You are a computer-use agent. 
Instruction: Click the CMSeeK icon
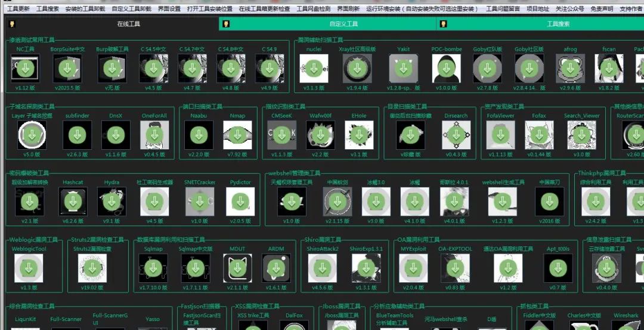tap(281, 135)
